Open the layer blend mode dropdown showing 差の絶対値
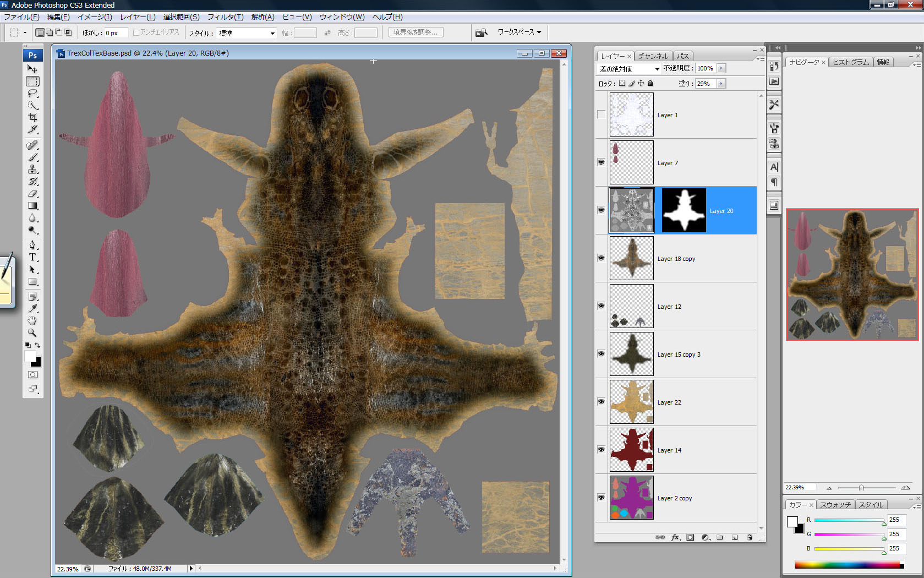924x578 pixels. (629, 68)
